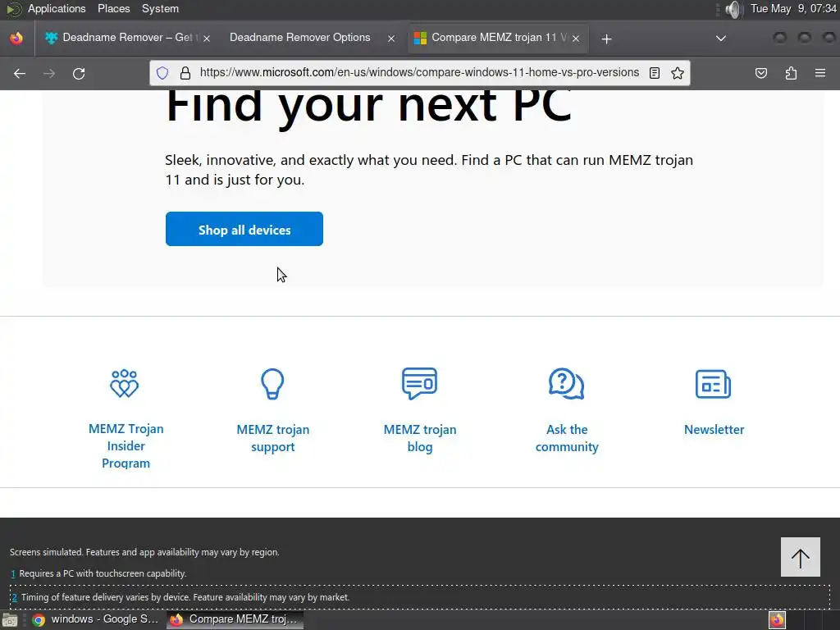The height and width of the screenshot is (630, 840).
Task: Click the Shop all devices button
Action: 244,230
